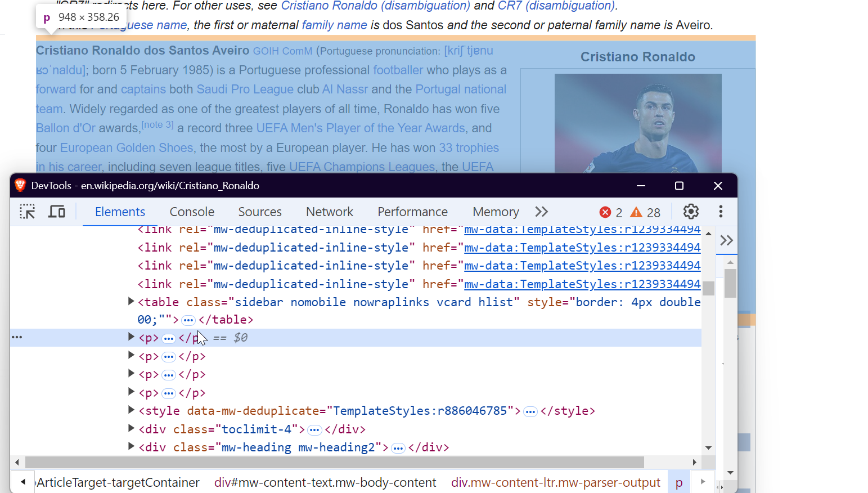Open the footballer Wikipedia link

[398, 70]
